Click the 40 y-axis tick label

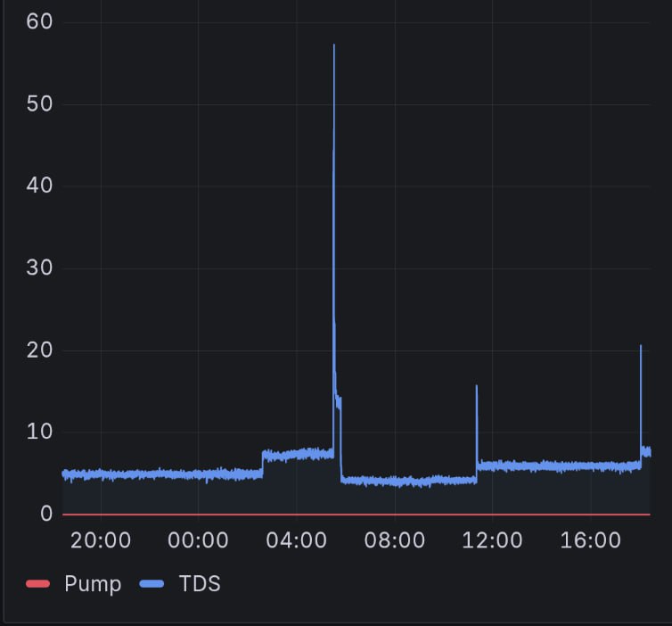(40, 186)
